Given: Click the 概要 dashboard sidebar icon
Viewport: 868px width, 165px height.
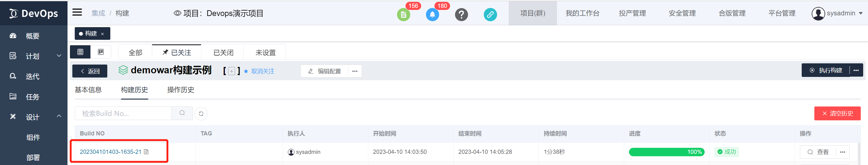Looking at the screenshot, I should coord(13,36).
